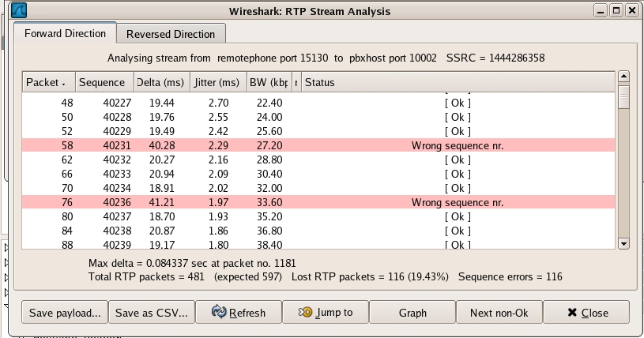Select the Forward Direction tab
This screenshot has width=644, height=338.
(65, 34)
